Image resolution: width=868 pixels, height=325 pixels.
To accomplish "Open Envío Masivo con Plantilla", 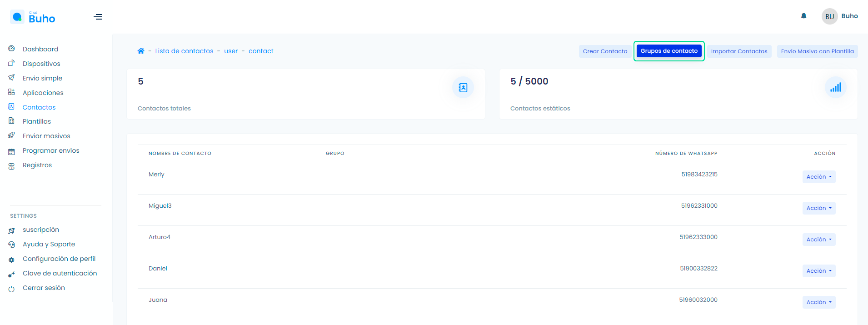I will [x=817, y=51].
